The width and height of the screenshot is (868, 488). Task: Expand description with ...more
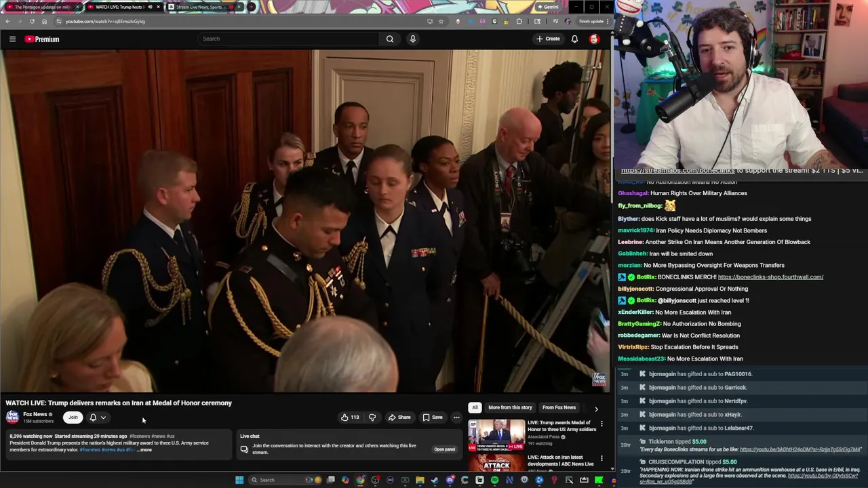click(144, 450)
